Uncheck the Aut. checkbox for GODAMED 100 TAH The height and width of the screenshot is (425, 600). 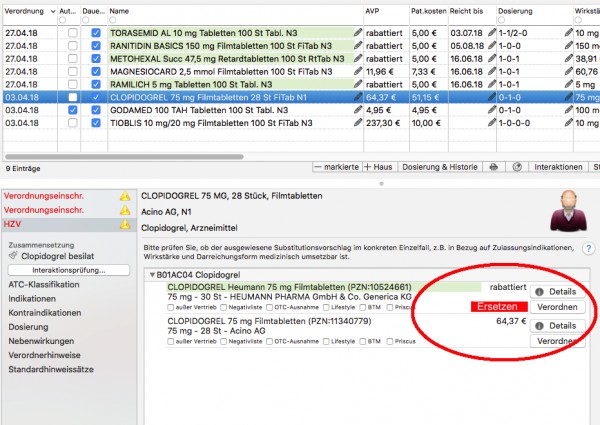pos(72,110)
